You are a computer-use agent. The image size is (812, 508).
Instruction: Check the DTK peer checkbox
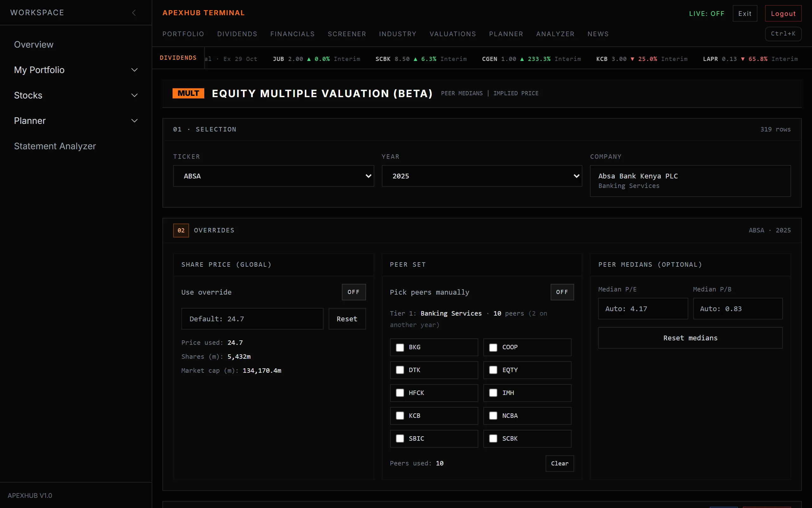click(x=400, y=370)
